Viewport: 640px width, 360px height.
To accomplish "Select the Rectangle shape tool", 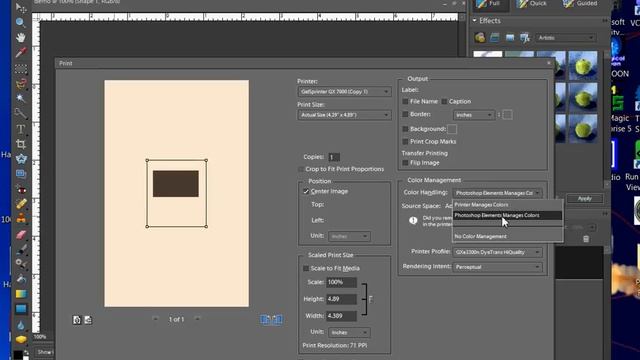I will pyautogui.click(x=20, y=309).
